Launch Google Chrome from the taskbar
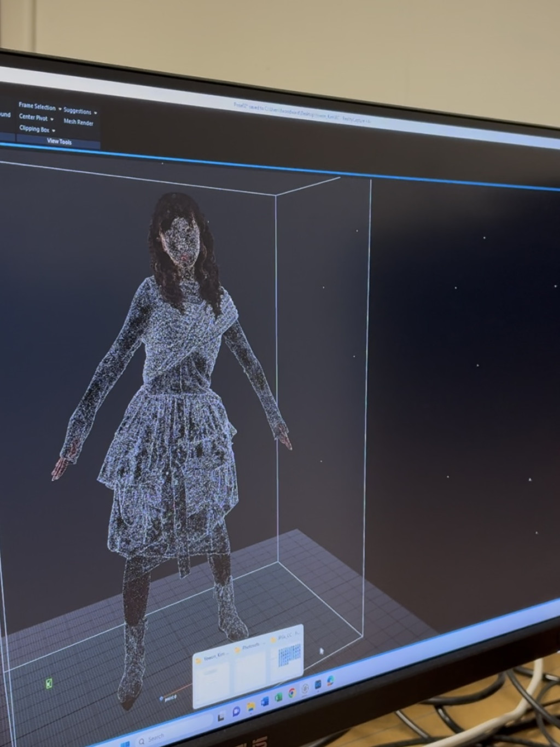Viewport: 560px width, 747px height. tap(291, 693)
